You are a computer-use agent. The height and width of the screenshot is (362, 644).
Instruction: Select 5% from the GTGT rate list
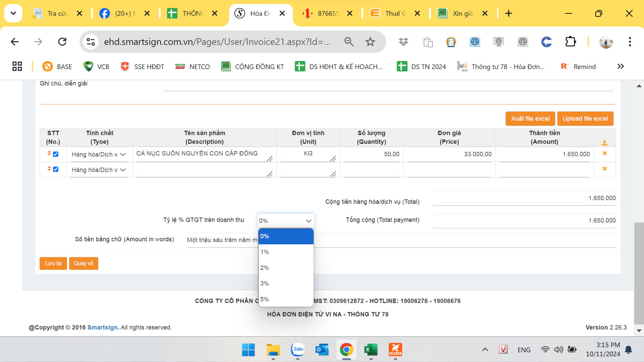(x=285, y=299)
